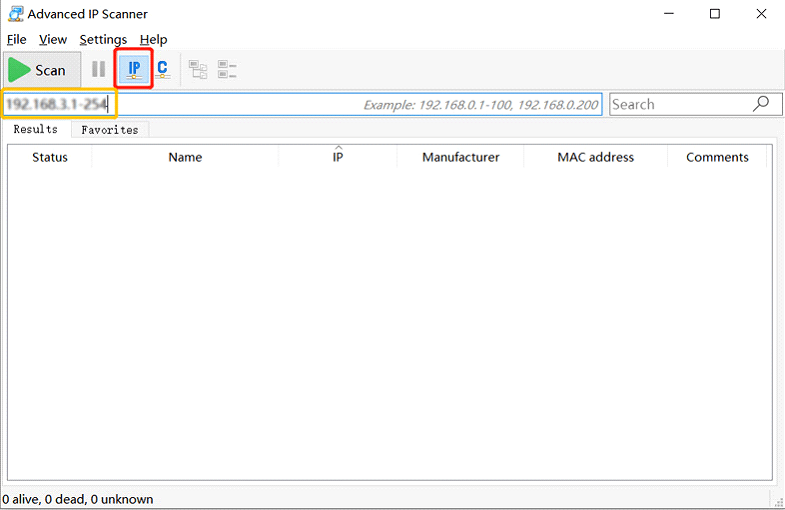
Task: Click the window resize grip corner
Action: pos(778,502)
